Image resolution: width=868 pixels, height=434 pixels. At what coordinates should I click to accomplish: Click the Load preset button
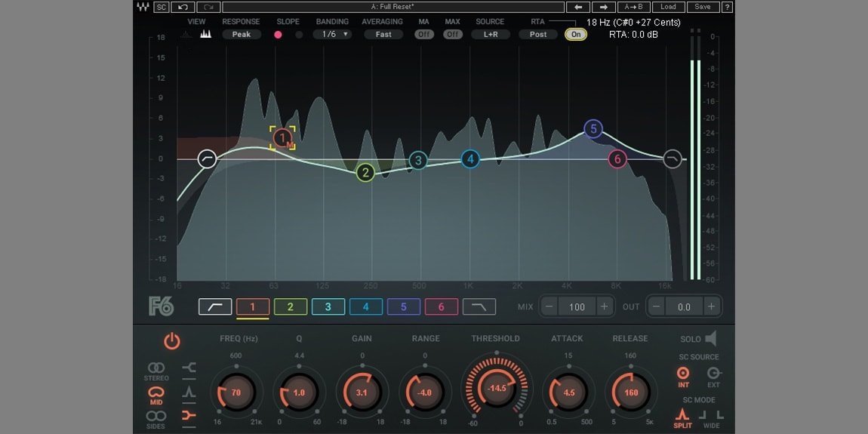pyautogui.click(x=668, y=8)
